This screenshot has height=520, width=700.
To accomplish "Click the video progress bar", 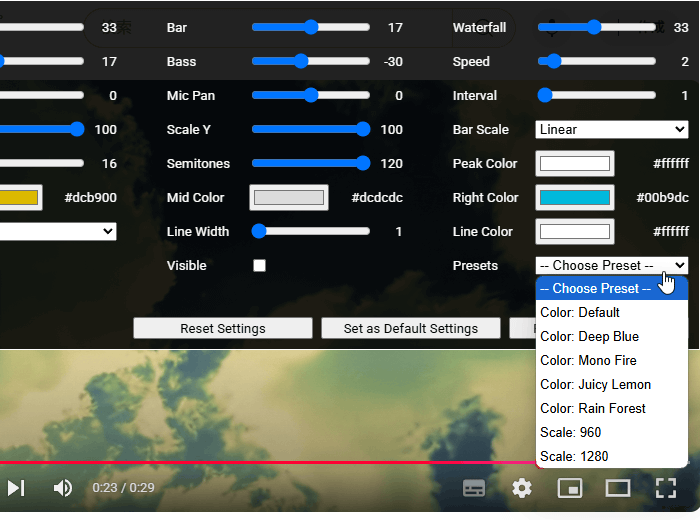I will point(268,462).
